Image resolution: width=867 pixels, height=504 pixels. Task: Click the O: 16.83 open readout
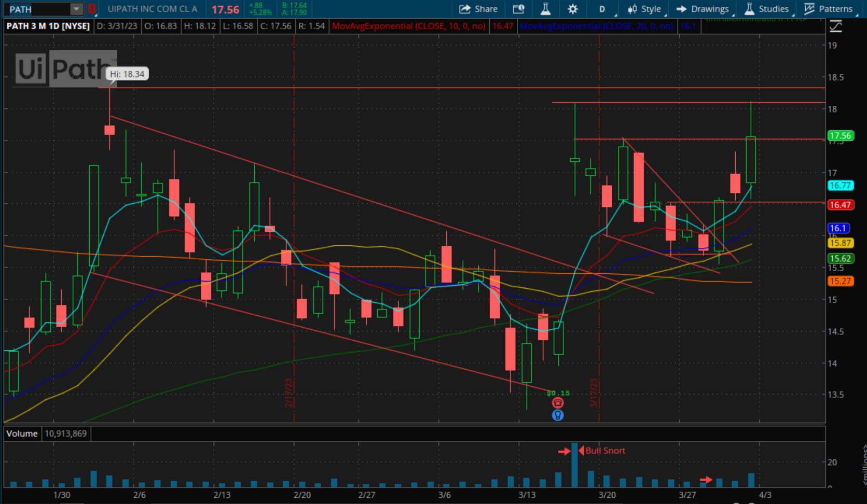tap(160, 26)
